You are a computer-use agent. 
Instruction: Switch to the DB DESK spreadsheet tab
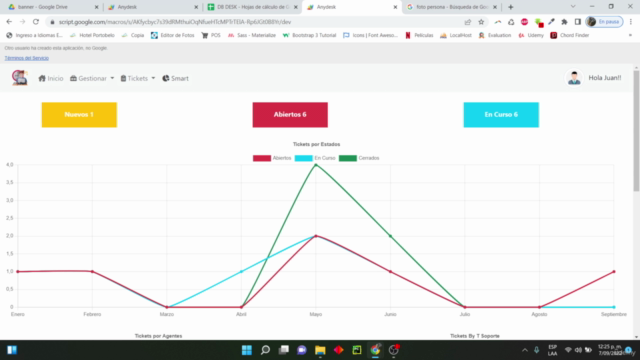click(x=252, y=7)
